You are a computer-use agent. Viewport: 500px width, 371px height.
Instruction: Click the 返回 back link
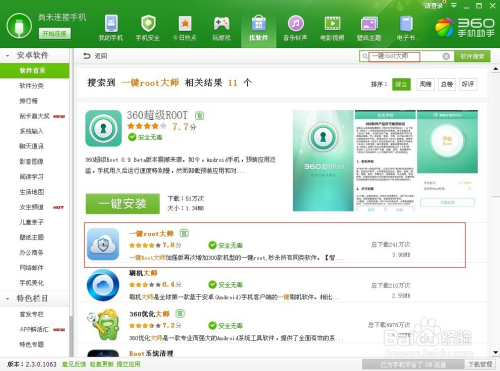pos(100,56)
